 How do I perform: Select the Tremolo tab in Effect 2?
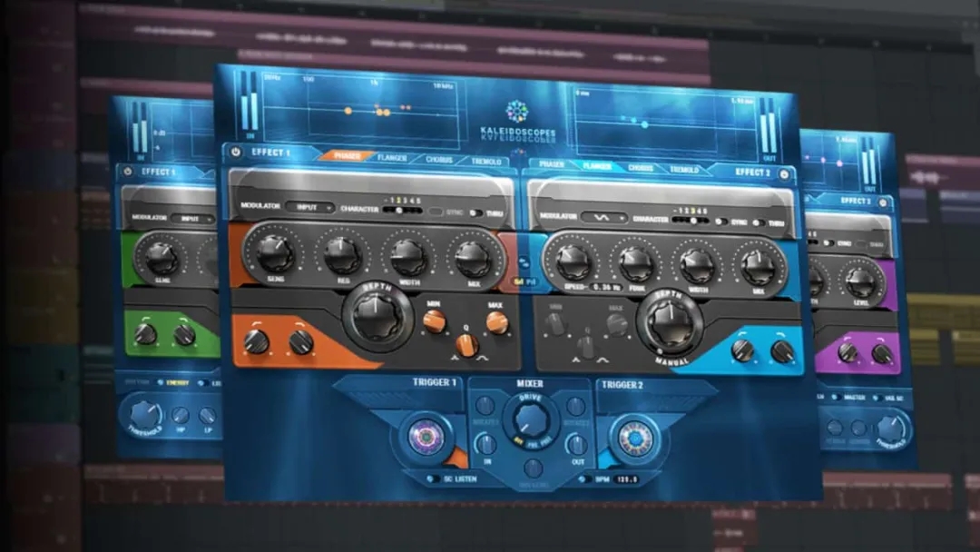(x=684, y=170)
